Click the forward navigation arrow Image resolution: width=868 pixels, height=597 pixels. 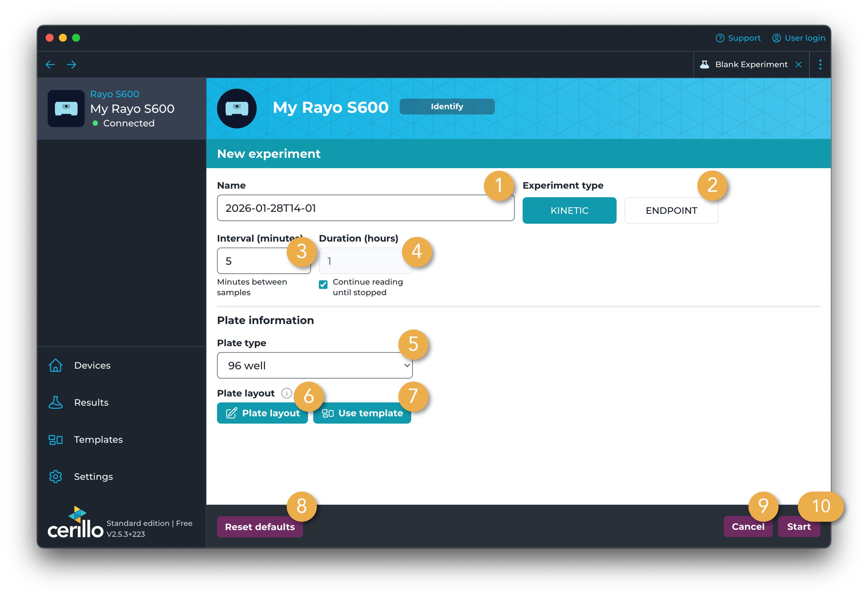[x=71, y=65]
